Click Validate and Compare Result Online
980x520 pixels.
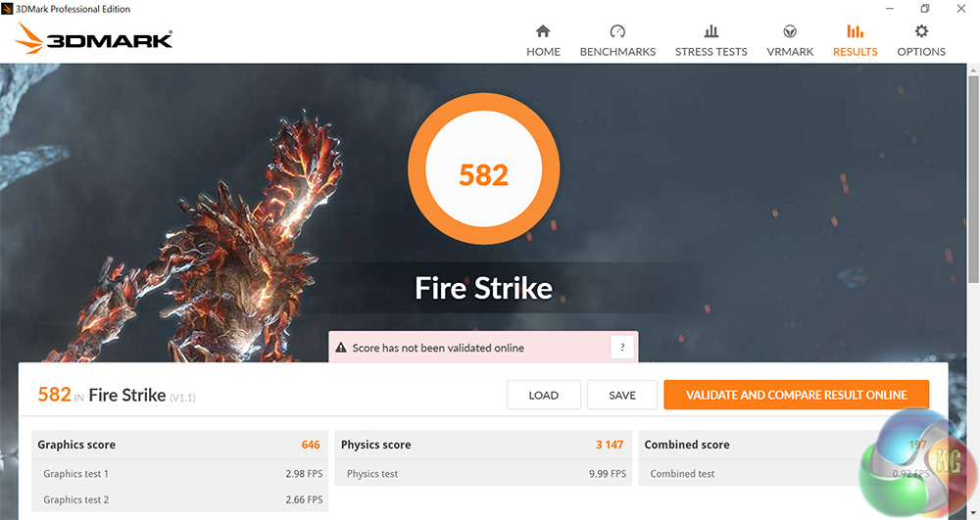[x=796, y=396]
